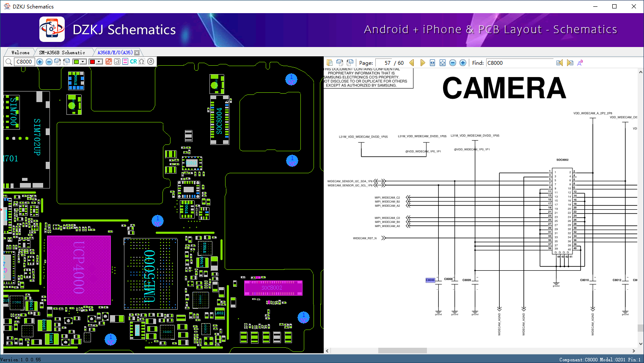644x363 pixels.
Task: Click the right arrow of horizontal scrollbar
Action: pos(634,351)
